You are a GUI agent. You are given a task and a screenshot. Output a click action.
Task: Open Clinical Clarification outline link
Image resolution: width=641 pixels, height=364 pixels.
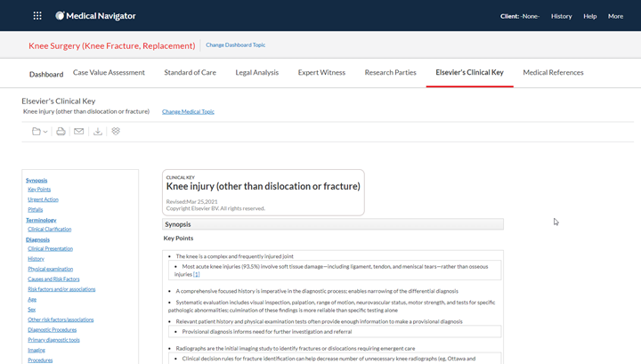coord(50,230)
